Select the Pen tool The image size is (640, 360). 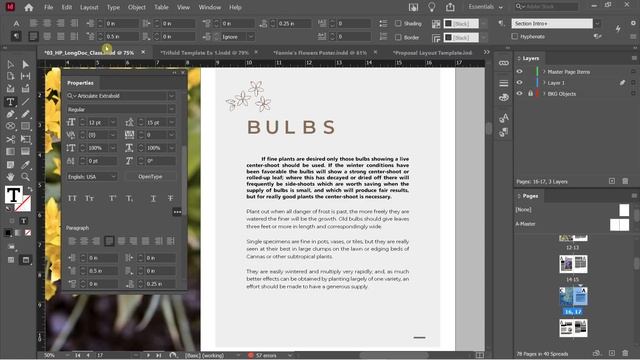(x=11, y=114)
